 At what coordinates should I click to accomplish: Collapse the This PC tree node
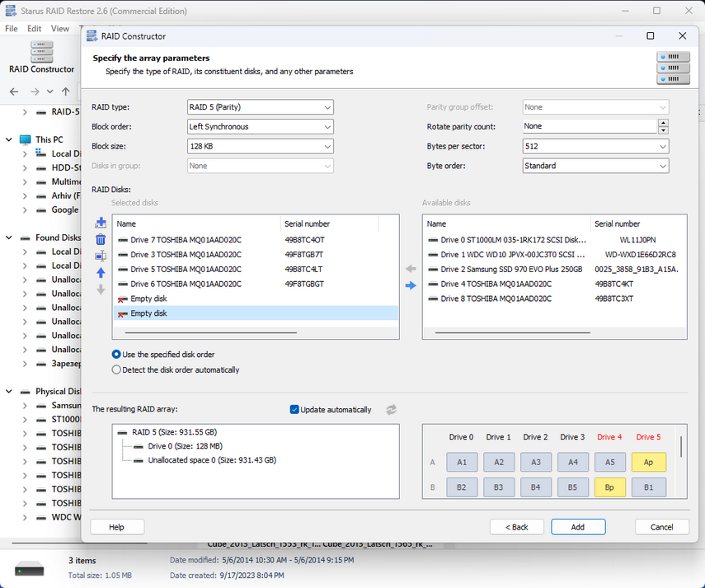point(9,139)
